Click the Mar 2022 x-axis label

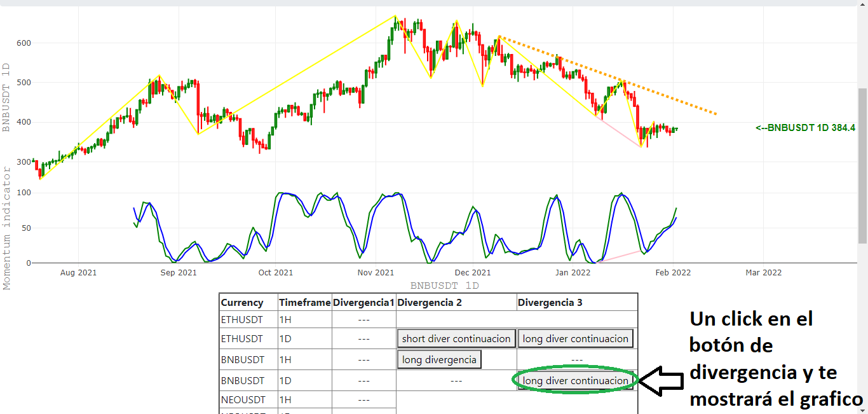[763, 273]
